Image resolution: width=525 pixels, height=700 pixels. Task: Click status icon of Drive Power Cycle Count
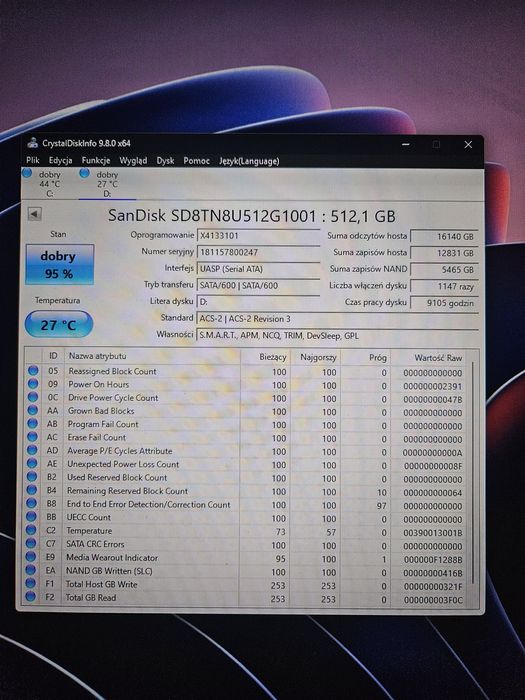pos(33,396)
